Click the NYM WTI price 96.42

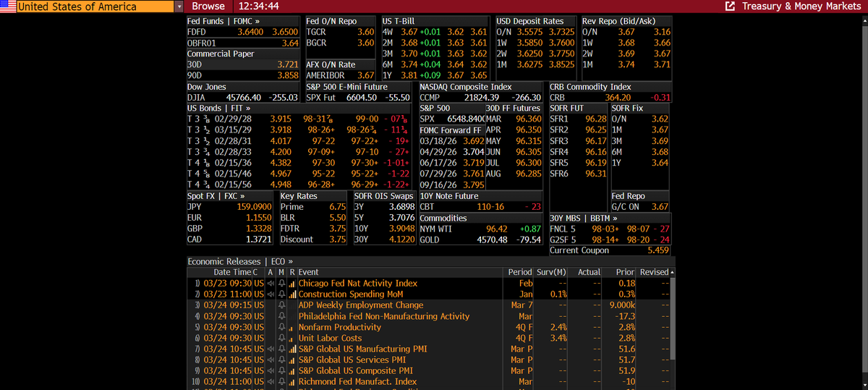496,229
